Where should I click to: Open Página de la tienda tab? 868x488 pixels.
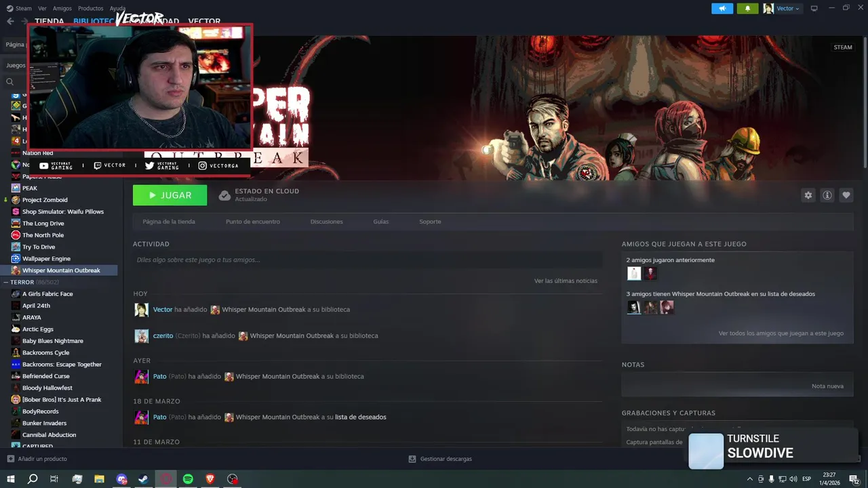click(x=169, y=222)
